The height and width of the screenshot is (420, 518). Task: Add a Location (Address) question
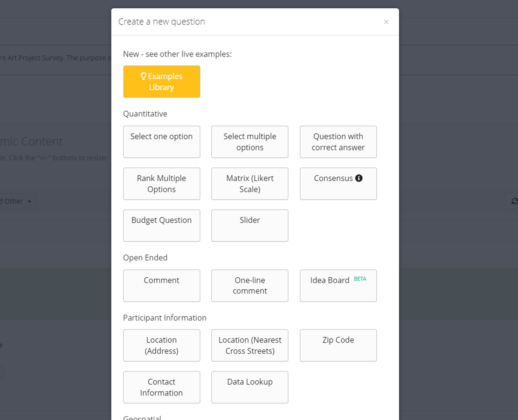point(161,346)
